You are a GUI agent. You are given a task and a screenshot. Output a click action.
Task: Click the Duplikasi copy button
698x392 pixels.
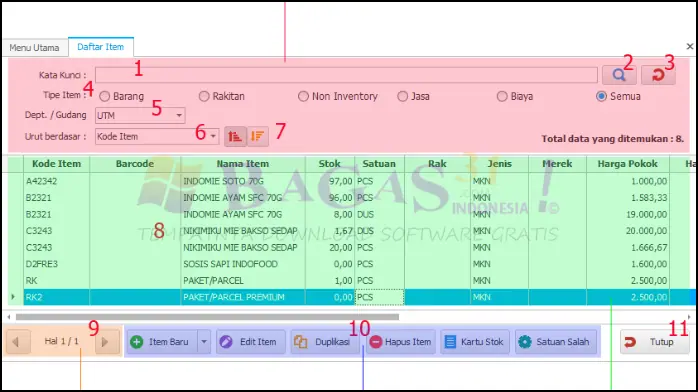(x=325, y=342)
